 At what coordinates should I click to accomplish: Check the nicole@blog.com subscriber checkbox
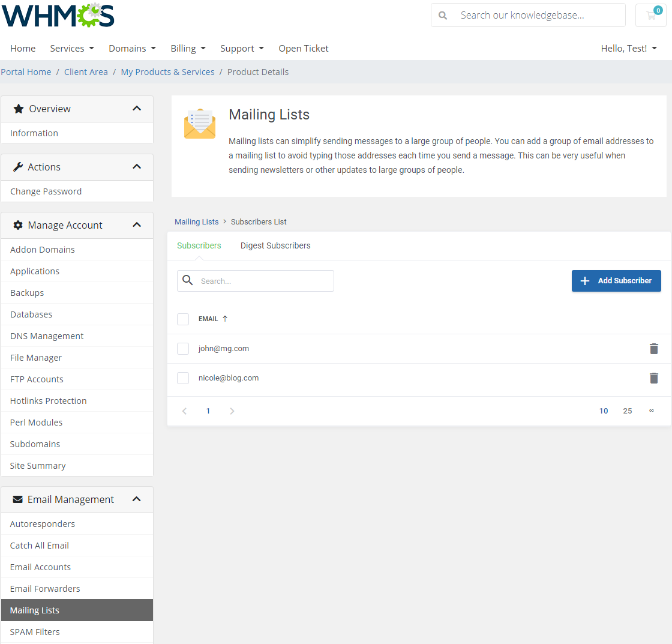183,378
